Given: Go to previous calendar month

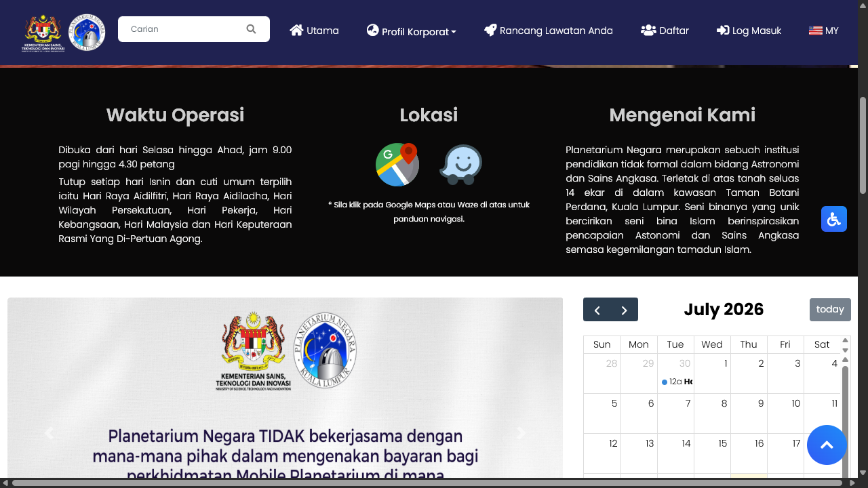Looking at the screenshot, I should tap(597, 310).
